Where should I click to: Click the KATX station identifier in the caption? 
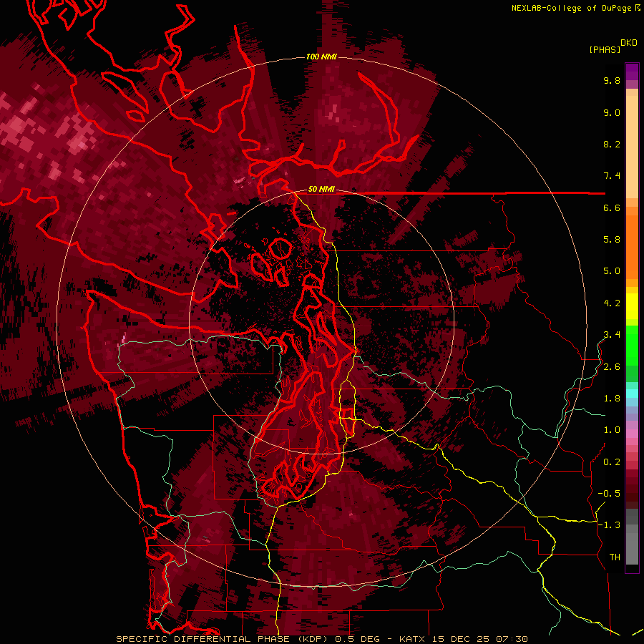click(x=413, y=639)
